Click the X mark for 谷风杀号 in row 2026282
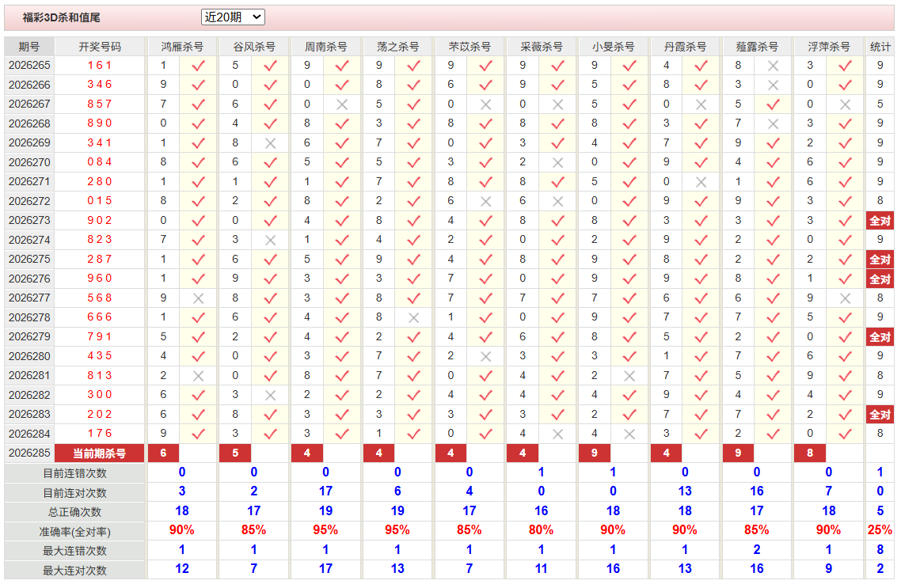Viewport: 901px width, 588px height. pos(271,395)
